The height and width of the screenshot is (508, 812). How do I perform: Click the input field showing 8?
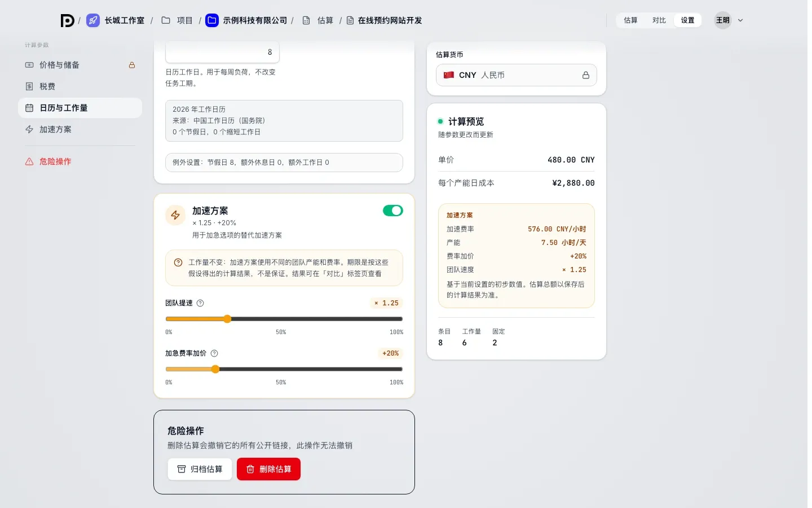click(x=222, y=52)
